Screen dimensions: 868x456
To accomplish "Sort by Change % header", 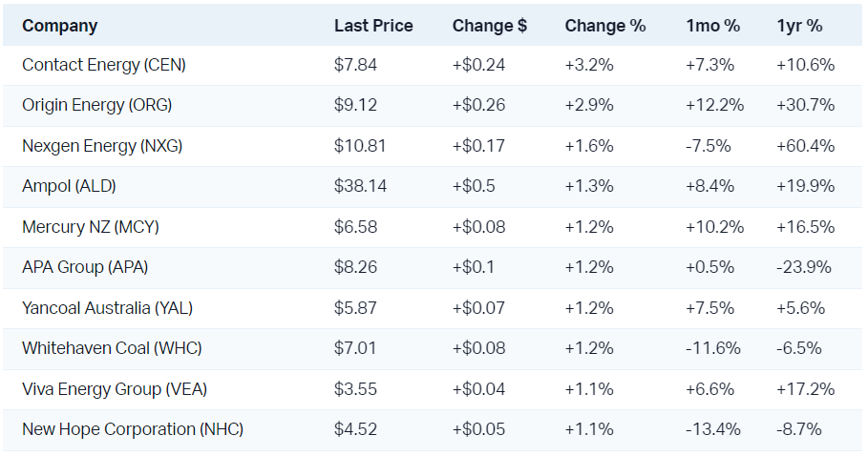I will pos(604,26).
